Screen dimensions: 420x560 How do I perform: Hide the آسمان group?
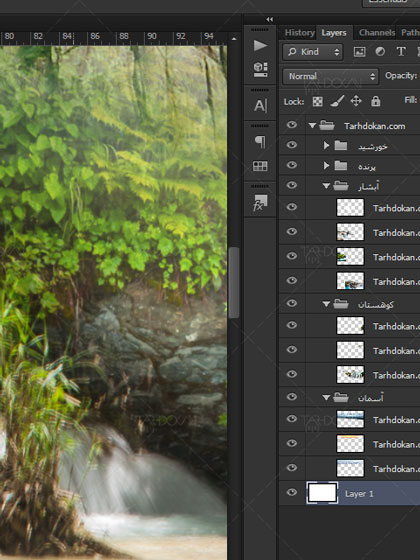[x=292, y=397]
